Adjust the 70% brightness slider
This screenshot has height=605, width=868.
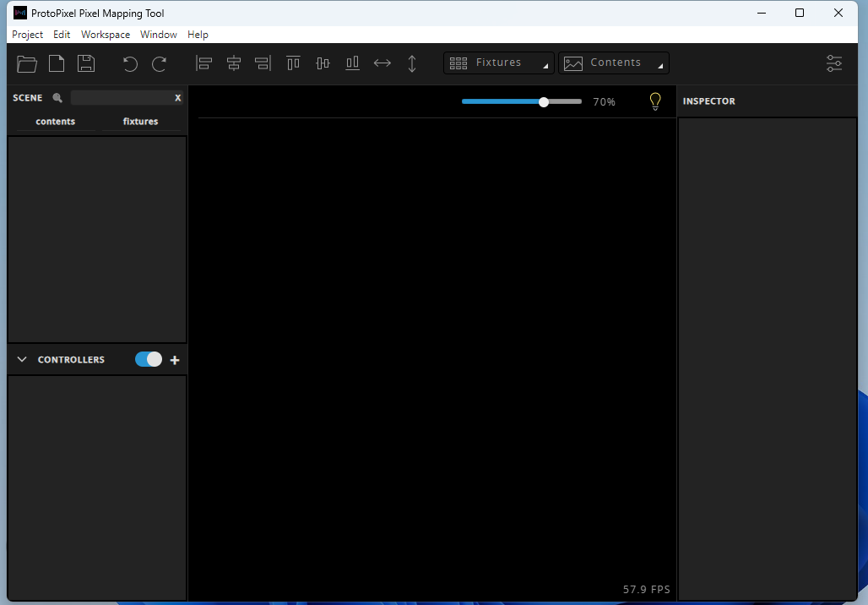[543, 101]
